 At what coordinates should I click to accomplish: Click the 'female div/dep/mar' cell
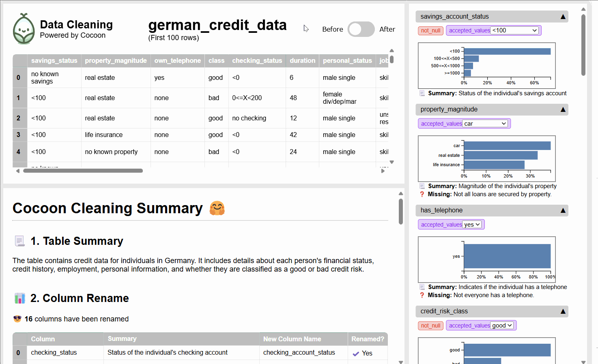(x=347, y=98)
